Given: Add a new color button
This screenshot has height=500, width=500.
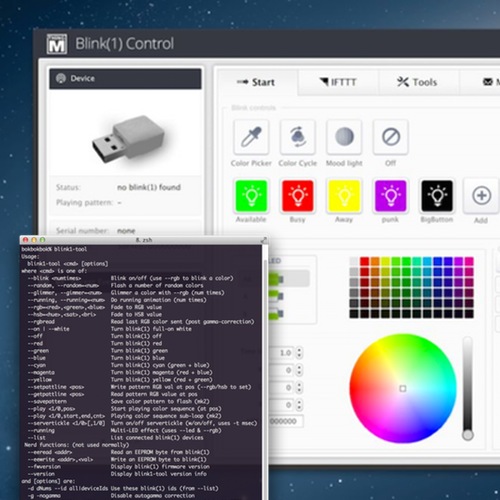Looking at the screenshot, I should [x=481, y=196].
